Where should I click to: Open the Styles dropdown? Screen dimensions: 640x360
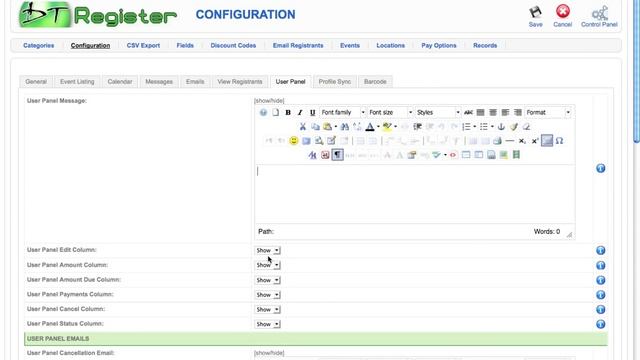438,112
